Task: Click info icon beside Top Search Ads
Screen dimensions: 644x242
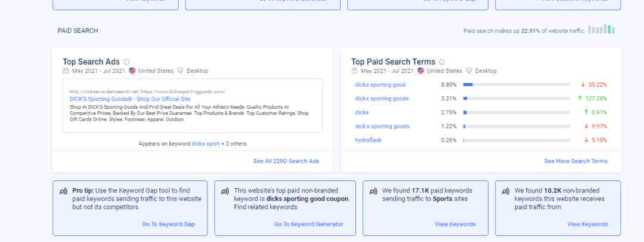Action: (126, 62)
